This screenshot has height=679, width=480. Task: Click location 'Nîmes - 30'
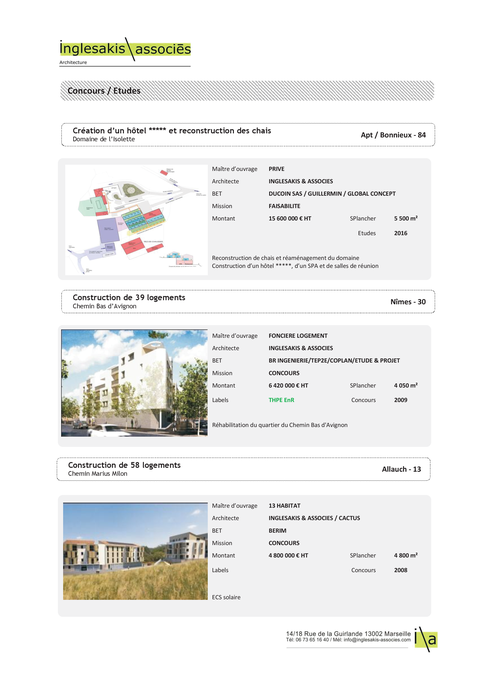tap(408, 302)
